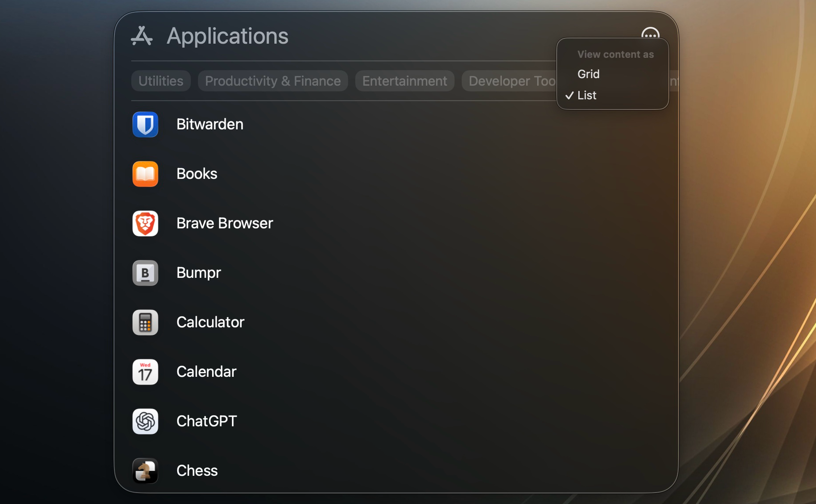Open the Calendar icon showing 17

coord(145,372)
